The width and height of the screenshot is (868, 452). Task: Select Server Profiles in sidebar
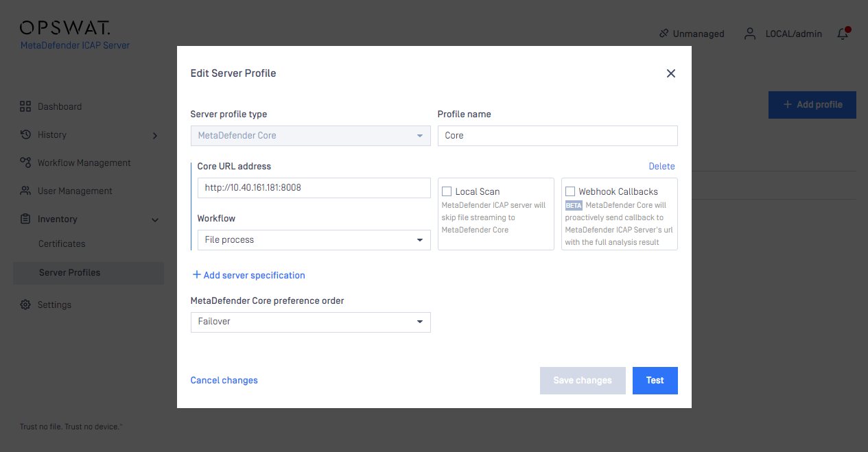click(89, 273)
